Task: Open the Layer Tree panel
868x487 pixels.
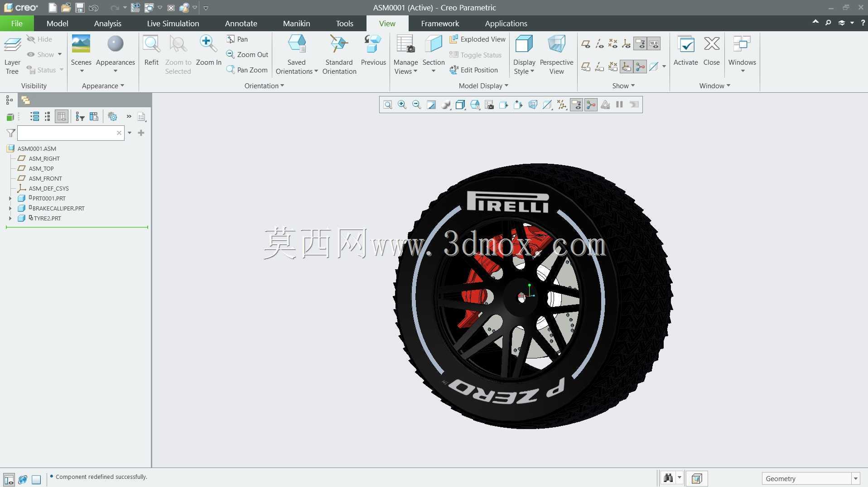Action: coord(12,55)
